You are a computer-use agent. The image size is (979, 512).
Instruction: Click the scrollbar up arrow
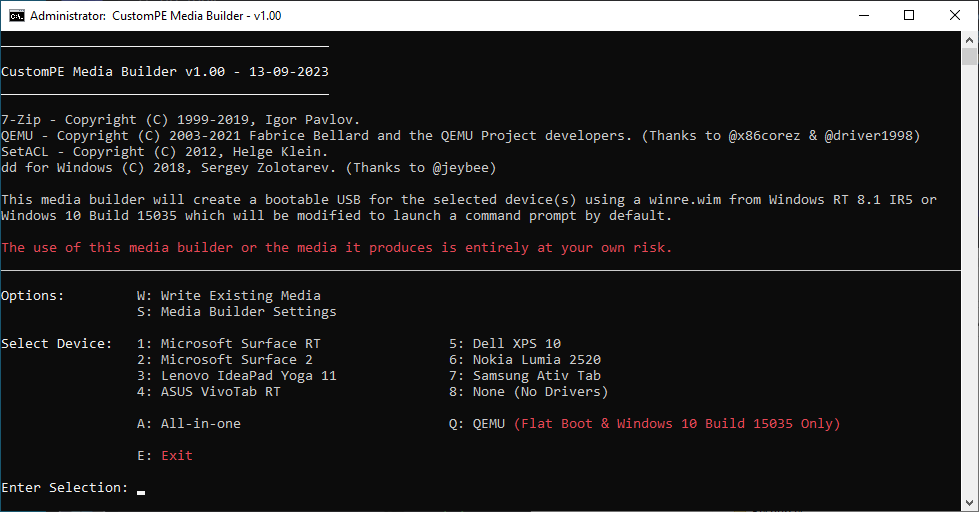click(970, 39)
